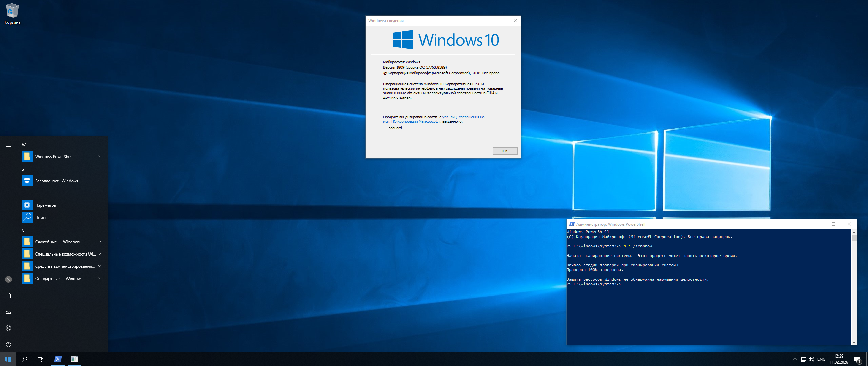Expand the Windows PowerShell folder
This screenshot has width=868, height=366.
point(100,156)
